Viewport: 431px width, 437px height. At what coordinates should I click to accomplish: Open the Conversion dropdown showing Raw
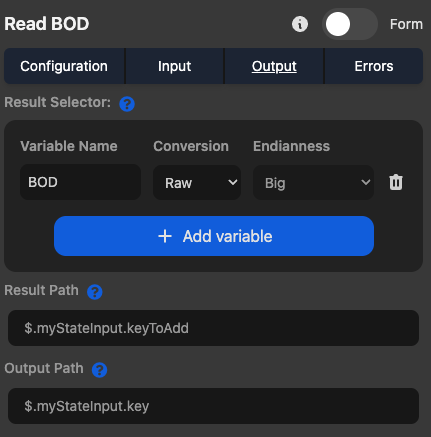point(197,182)
